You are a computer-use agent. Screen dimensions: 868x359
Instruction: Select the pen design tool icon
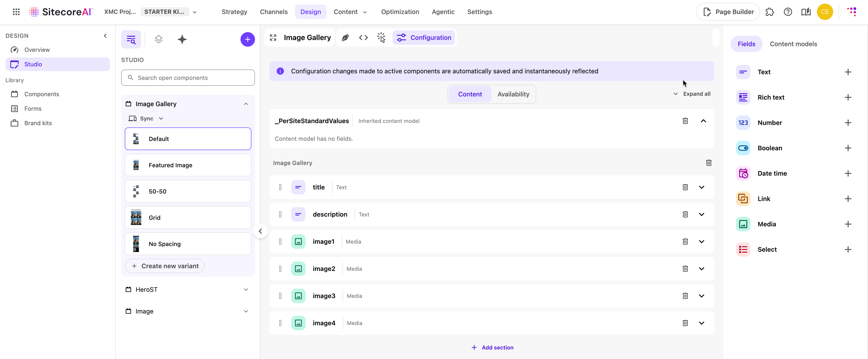tap(345, 37)
